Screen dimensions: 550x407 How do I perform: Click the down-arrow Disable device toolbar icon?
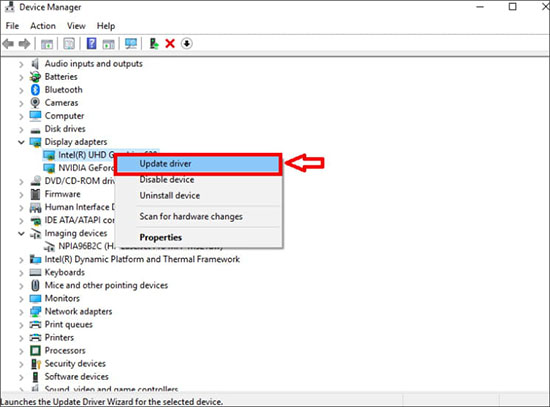tap(187, 44)
